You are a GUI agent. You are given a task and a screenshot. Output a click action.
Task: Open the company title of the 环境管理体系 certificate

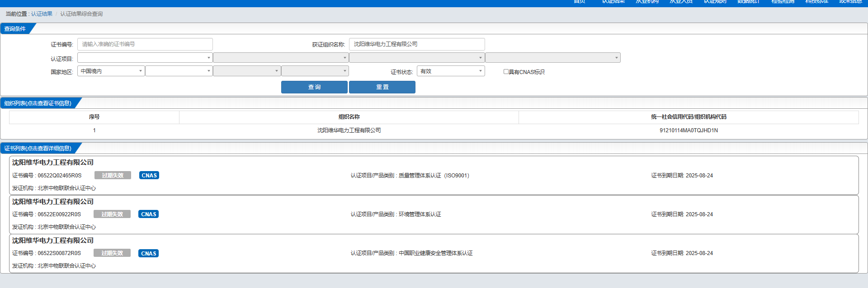[53, 202]
